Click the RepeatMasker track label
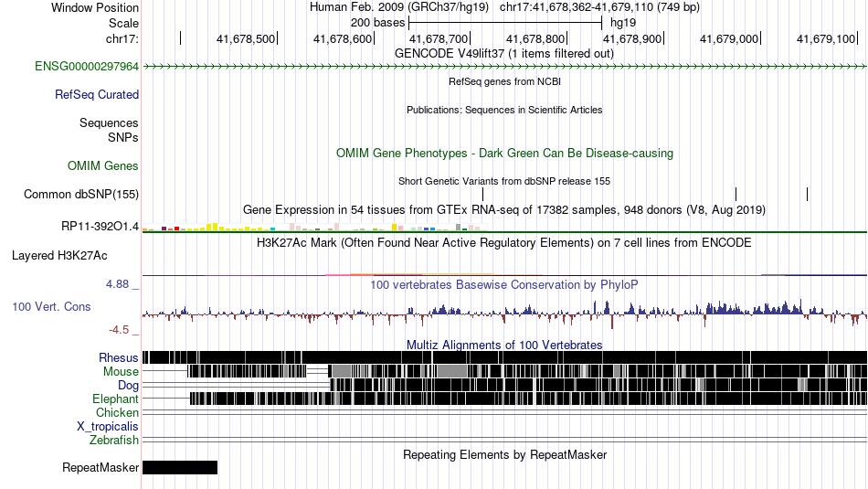868x489 pixels. (x=101, y=467)
